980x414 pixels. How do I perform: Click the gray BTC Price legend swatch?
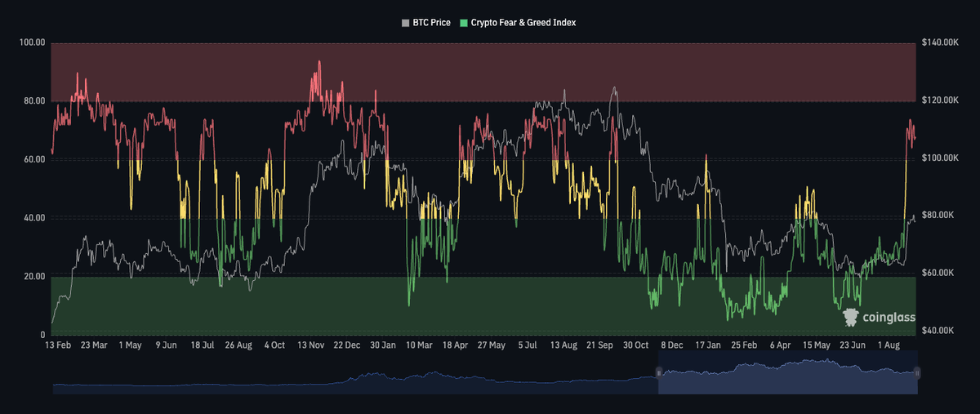[x=406, y=23]
